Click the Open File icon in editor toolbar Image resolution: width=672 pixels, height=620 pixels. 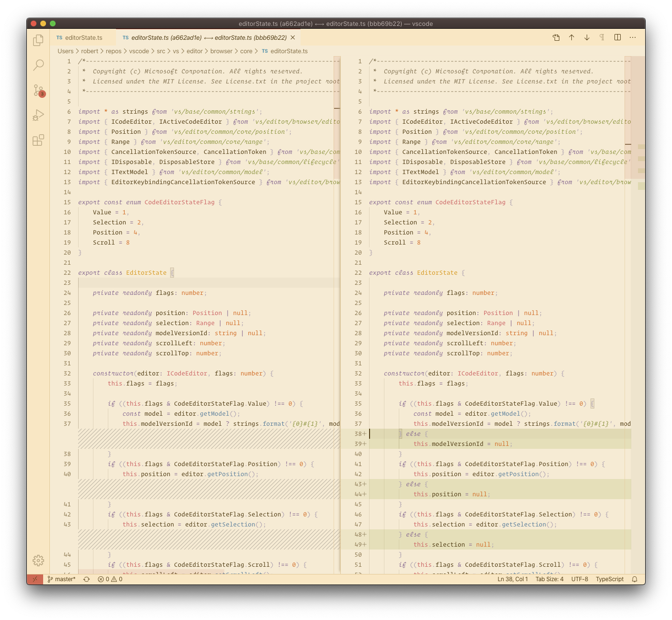(556, 37)
